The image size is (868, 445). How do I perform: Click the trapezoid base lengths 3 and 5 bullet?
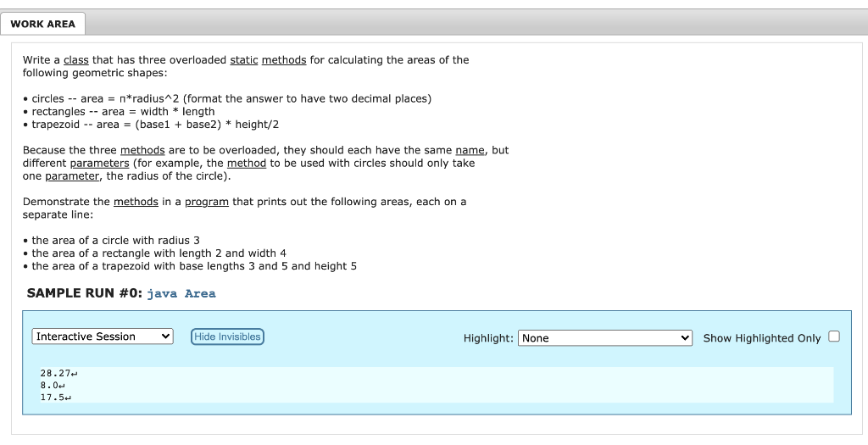pos(190,266)
